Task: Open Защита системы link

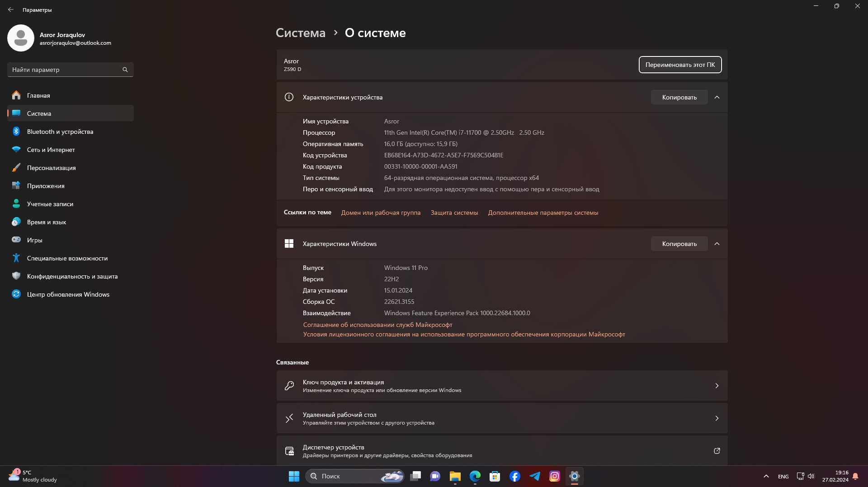Action: click(454, 213)
